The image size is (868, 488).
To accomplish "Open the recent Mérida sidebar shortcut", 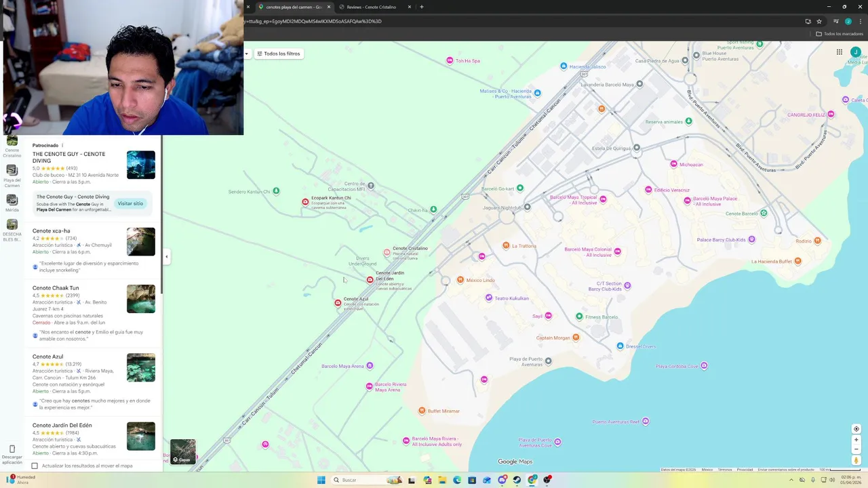I will coord(12,203).
